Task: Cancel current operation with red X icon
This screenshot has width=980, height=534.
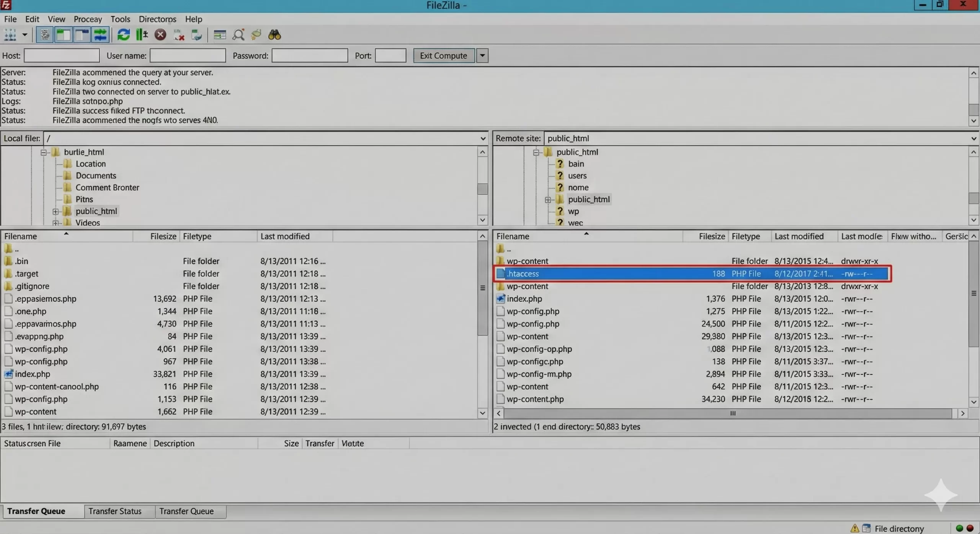Action: (160, 35)
